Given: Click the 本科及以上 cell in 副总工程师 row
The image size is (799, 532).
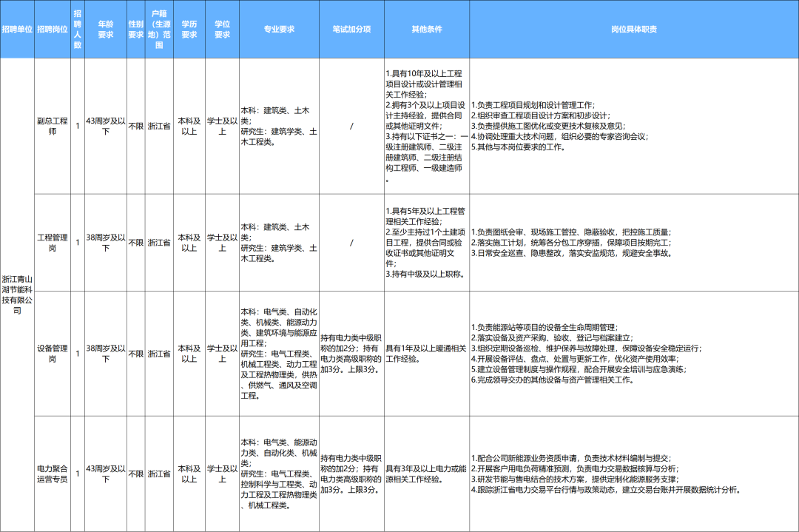Looking at the screenshot, I should pyautogui.click(x=189, y=126).
